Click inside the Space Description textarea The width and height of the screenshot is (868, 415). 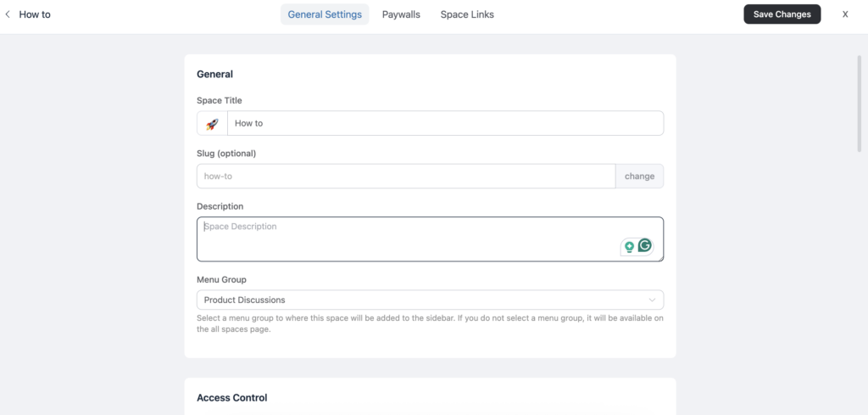407,239
